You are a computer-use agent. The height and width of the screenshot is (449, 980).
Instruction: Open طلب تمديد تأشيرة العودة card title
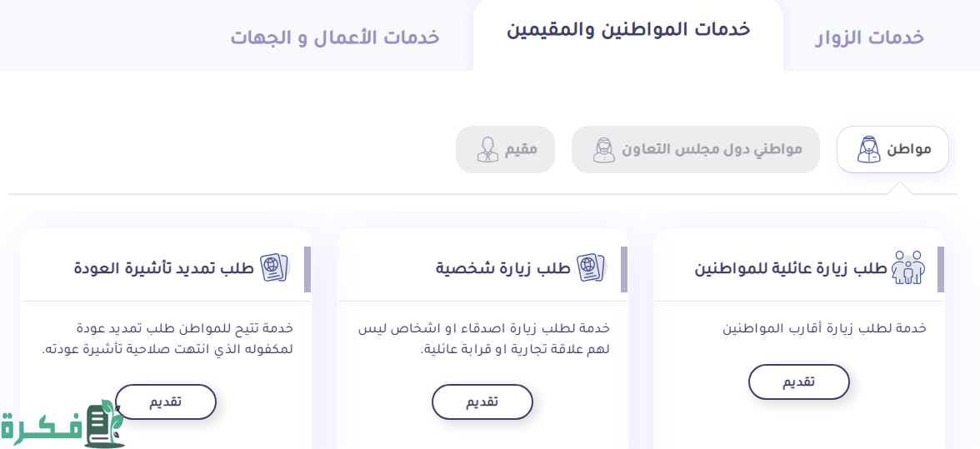coord(163,268)
